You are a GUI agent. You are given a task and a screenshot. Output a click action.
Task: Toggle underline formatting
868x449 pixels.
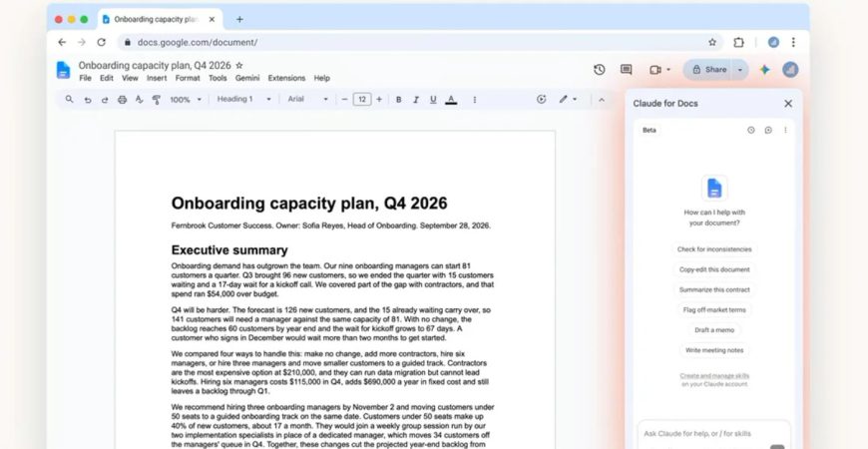coord(433,100)
